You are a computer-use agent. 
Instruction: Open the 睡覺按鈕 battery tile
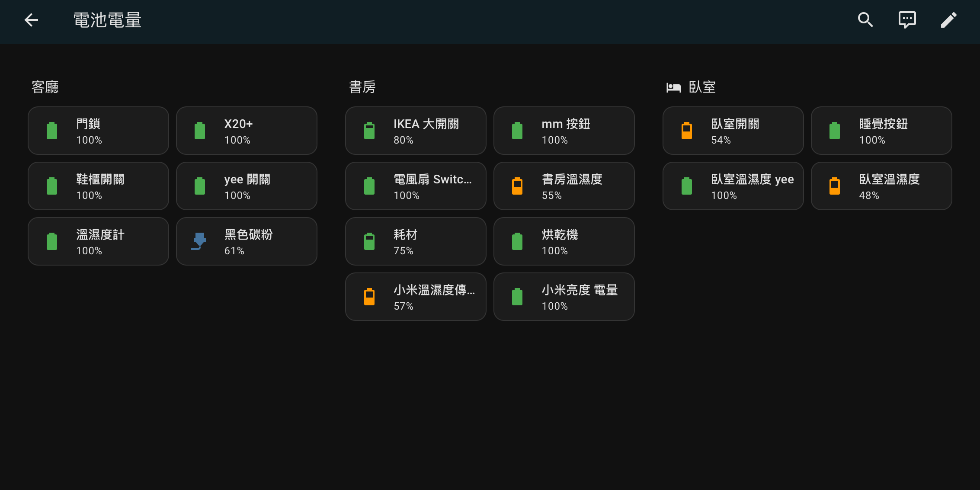click(881, 131)
